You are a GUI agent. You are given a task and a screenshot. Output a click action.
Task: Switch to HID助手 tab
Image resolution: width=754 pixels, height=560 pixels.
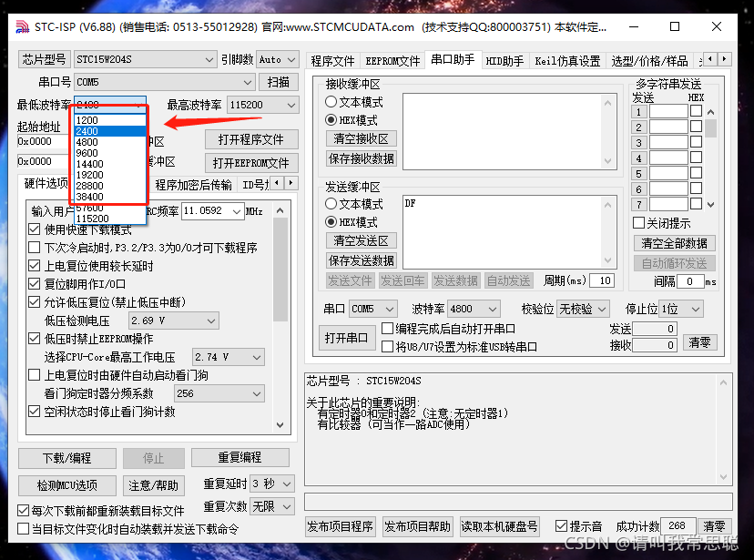pos(504,61)
